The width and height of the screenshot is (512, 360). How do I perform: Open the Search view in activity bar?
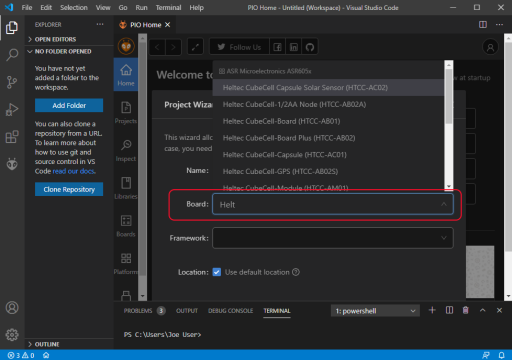click(x=12, y=54)
